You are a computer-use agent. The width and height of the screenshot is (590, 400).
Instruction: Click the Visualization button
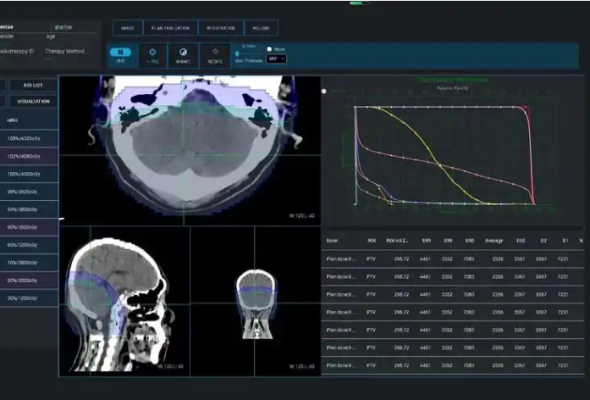(x=33, y=102)
